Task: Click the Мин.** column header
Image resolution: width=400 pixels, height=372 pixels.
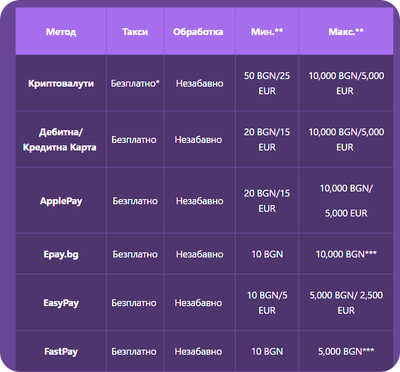Action: [267, 32]
